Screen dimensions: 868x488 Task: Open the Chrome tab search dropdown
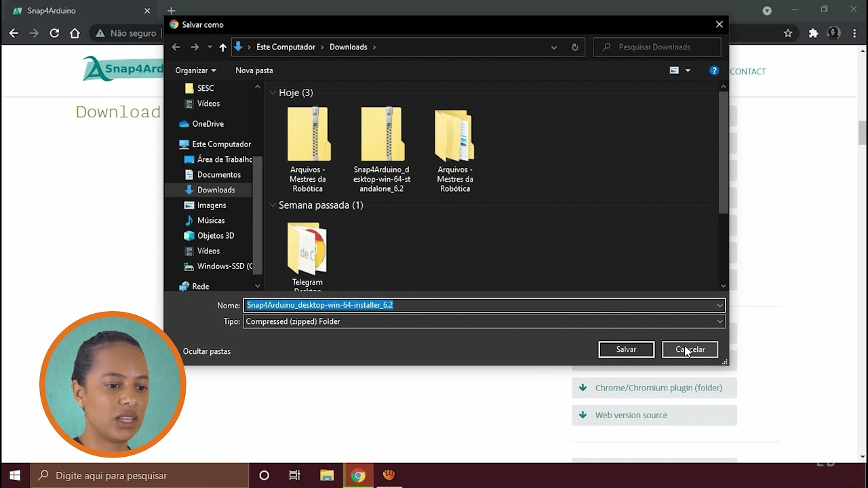[767, 11]
